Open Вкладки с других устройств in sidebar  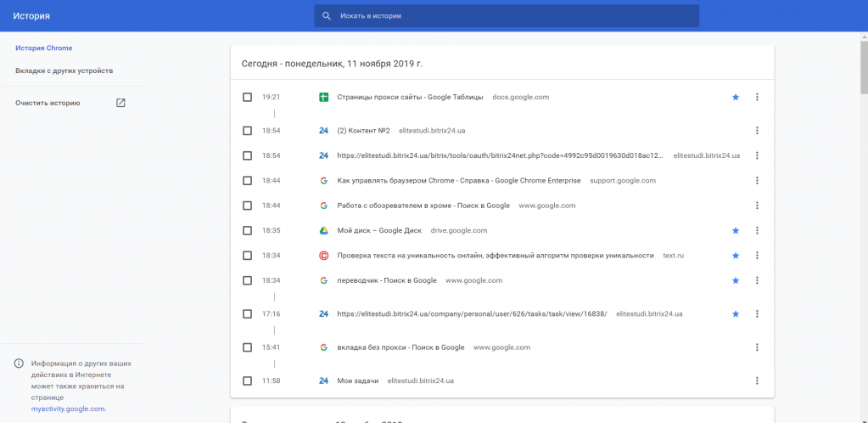point(64,71)
